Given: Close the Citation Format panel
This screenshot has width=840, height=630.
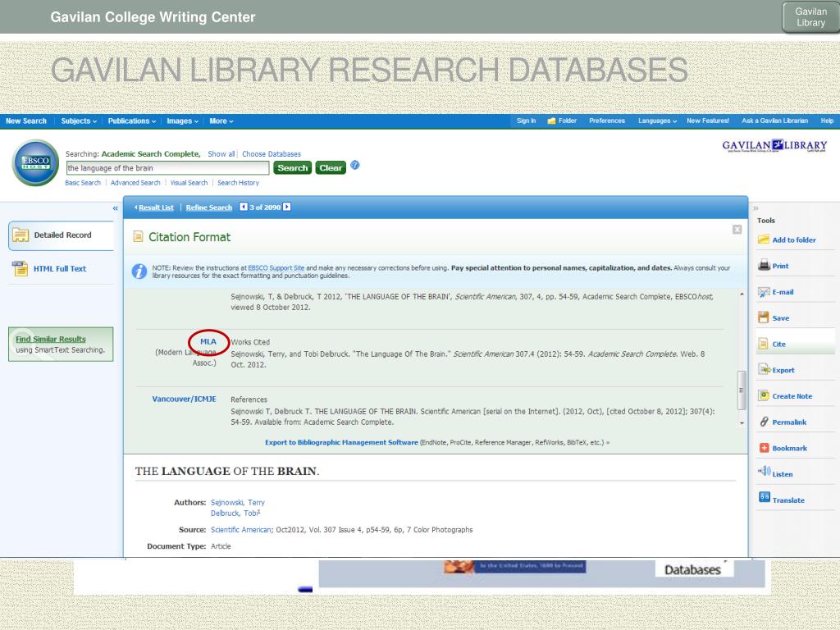Looking at the screenshot, I should 737,230.
